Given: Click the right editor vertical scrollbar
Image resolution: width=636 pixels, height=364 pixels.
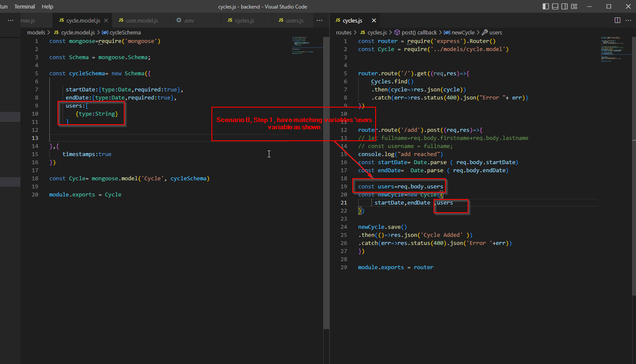Looking at the screenshot, I should click(634, 166).
